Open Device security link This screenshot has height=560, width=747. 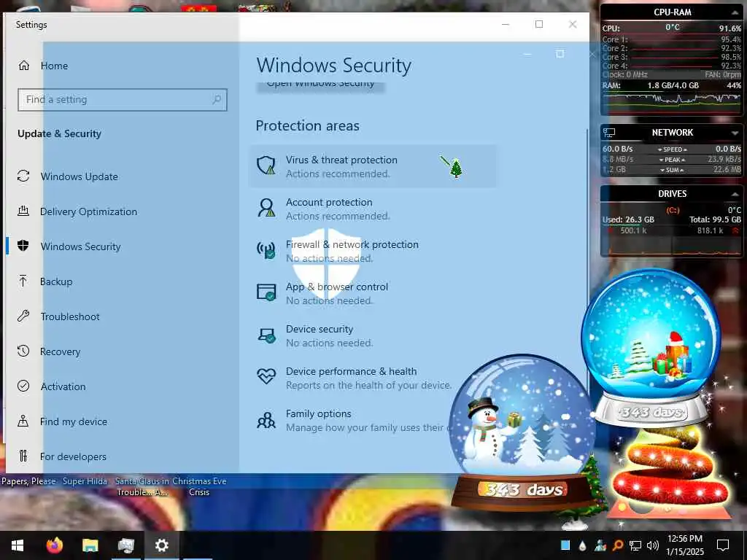pos(320,329)
